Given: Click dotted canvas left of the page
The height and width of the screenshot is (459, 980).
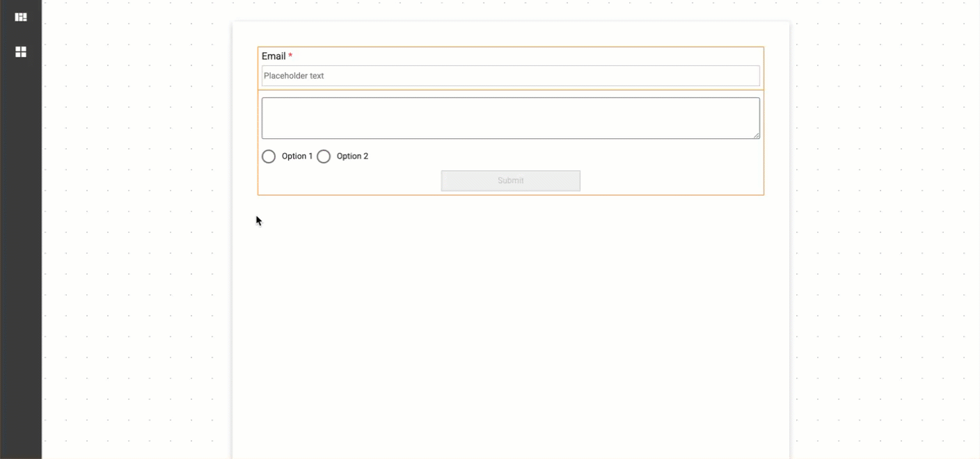Looking at the screenshot, I should [139, 243].
